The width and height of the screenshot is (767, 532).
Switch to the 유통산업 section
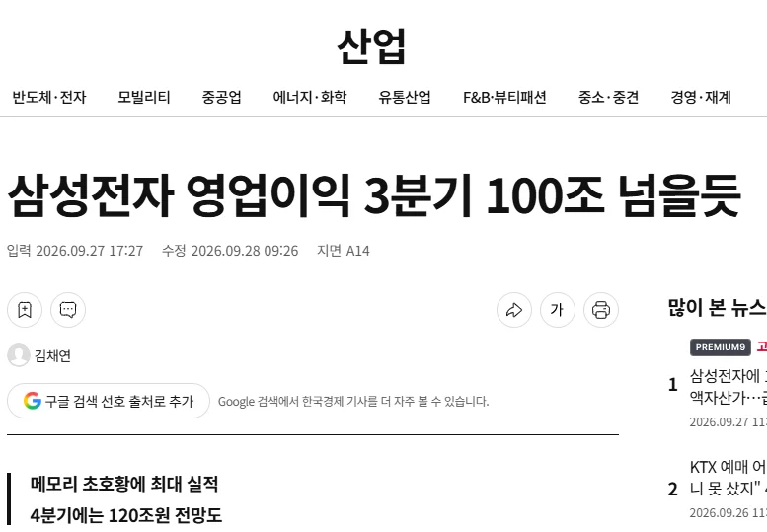click(x=405, y=98)
